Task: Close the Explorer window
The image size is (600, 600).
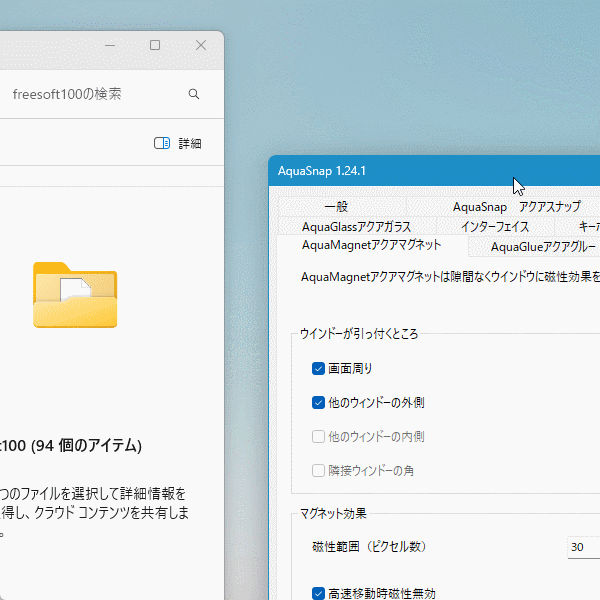Action: [201, 45]
